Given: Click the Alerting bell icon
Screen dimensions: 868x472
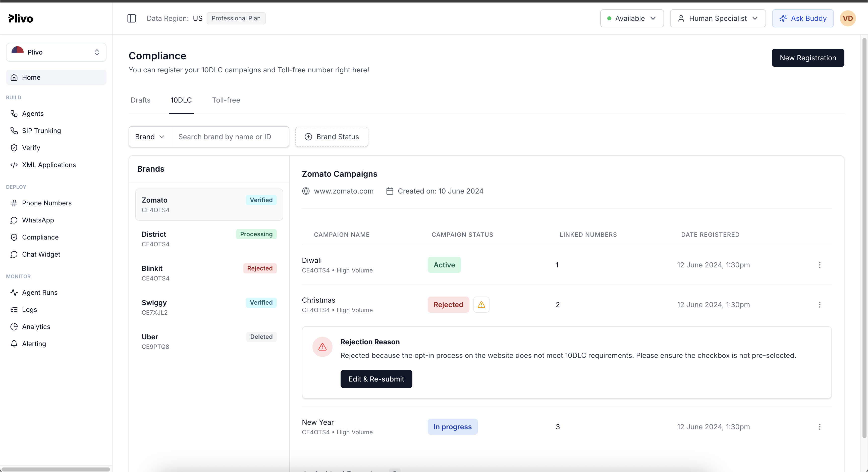Looking at the screenshot, I should (14, 344).
